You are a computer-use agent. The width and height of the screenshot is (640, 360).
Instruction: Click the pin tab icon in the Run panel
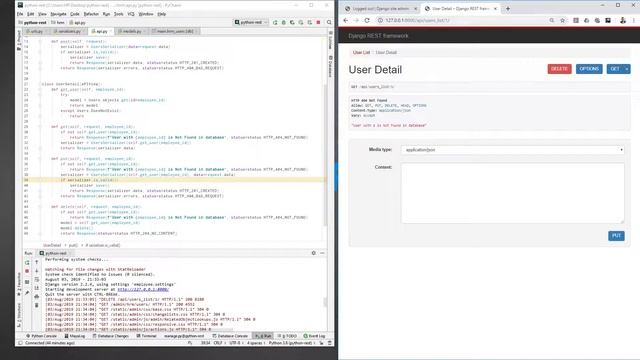(x=27, y=293)
